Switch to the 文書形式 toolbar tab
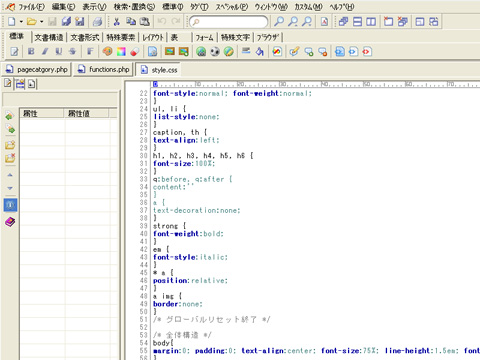 point(85,37)
